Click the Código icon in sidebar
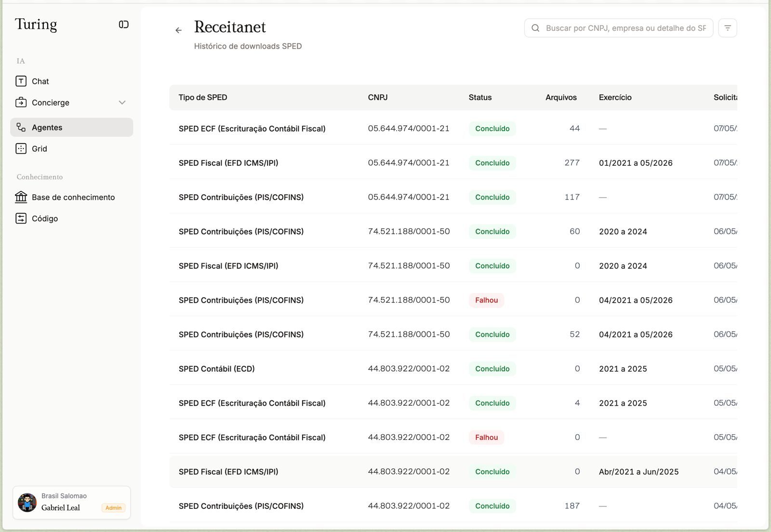 21,218
